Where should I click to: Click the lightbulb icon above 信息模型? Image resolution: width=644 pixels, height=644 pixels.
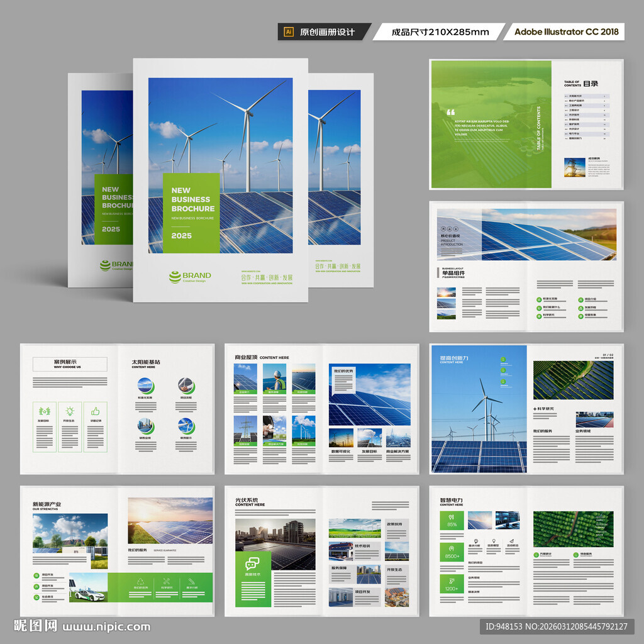point(493,541)
